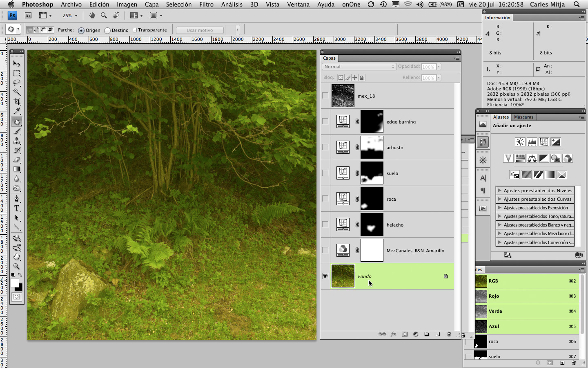588x368 pixels.
Task: Select the Destino radio button
Action: point(107,30)
